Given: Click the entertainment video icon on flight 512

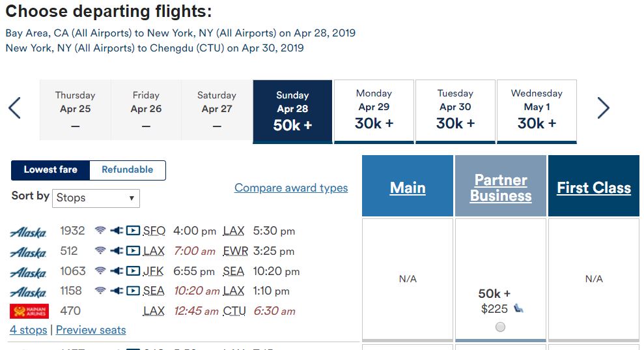Looking at the screenshot, I should pyautogui.click(x=133, y=251).
